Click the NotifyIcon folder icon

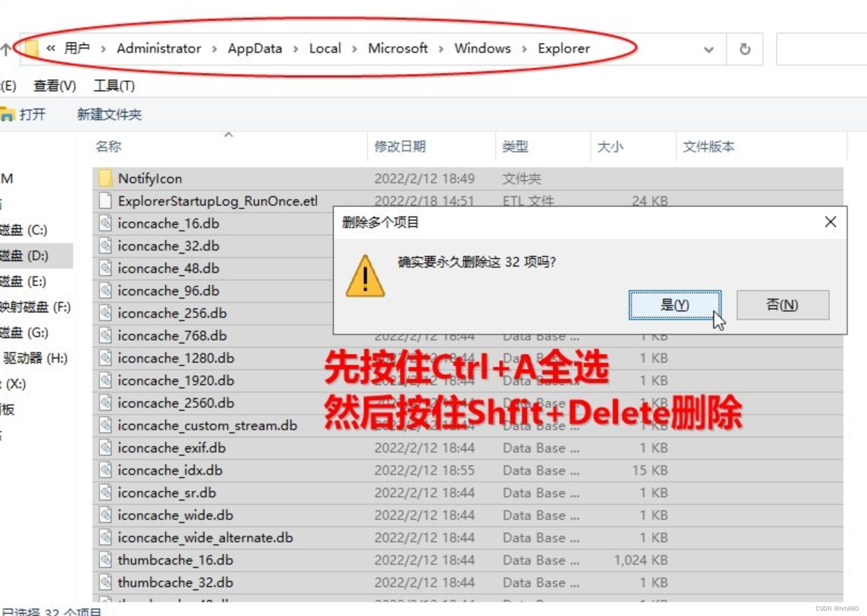[105, 178]
